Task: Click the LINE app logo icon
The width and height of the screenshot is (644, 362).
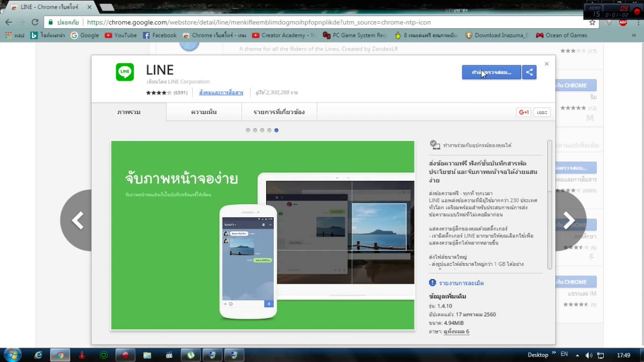Action: [x=125, y=72]
